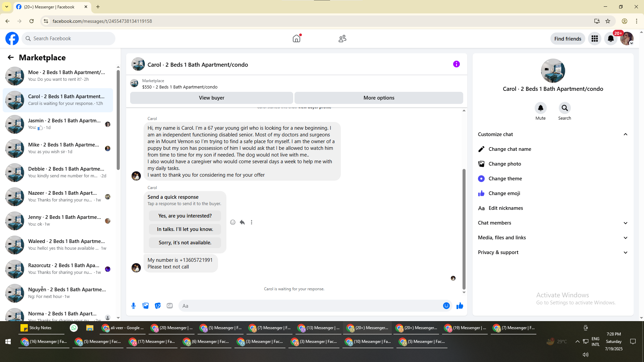Click the reply arrow on quick response
Image resolution: width=644 pixels, height=362 pixels.
pos(242,222)
